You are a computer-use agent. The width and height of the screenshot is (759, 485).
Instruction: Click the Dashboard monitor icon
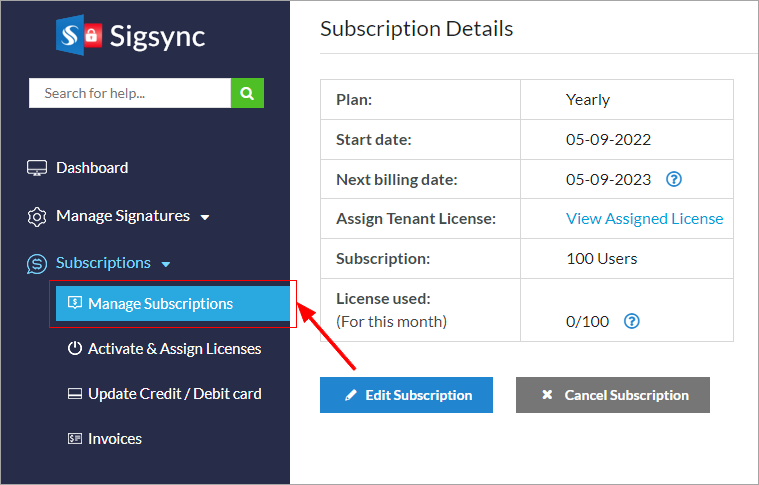point(37,168)
